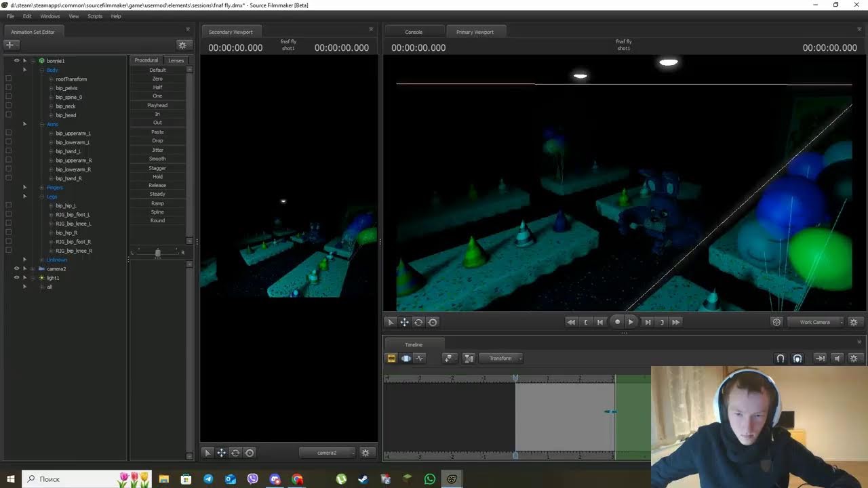Click the ripple edit arrow-to-bar icon

820,359
